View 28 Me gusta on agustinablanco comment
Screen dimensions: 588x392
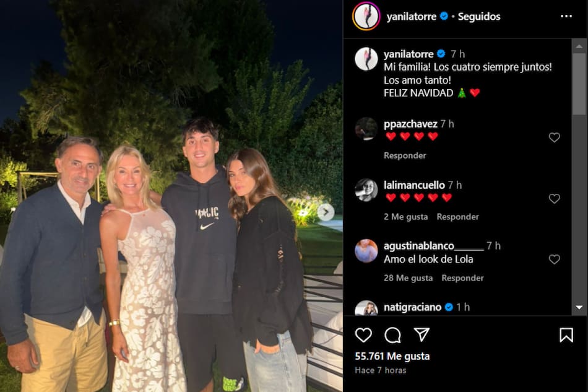point(408,278)
